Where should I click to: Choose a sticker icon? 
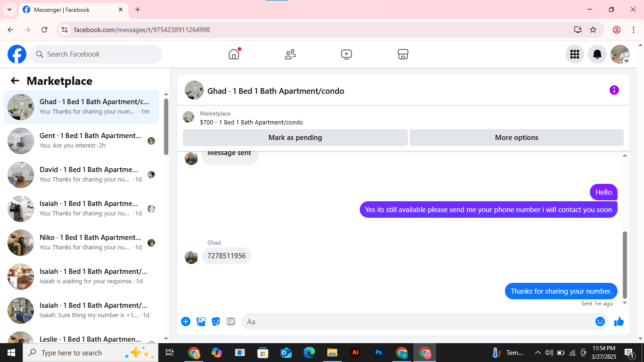[x=216, y=321]
